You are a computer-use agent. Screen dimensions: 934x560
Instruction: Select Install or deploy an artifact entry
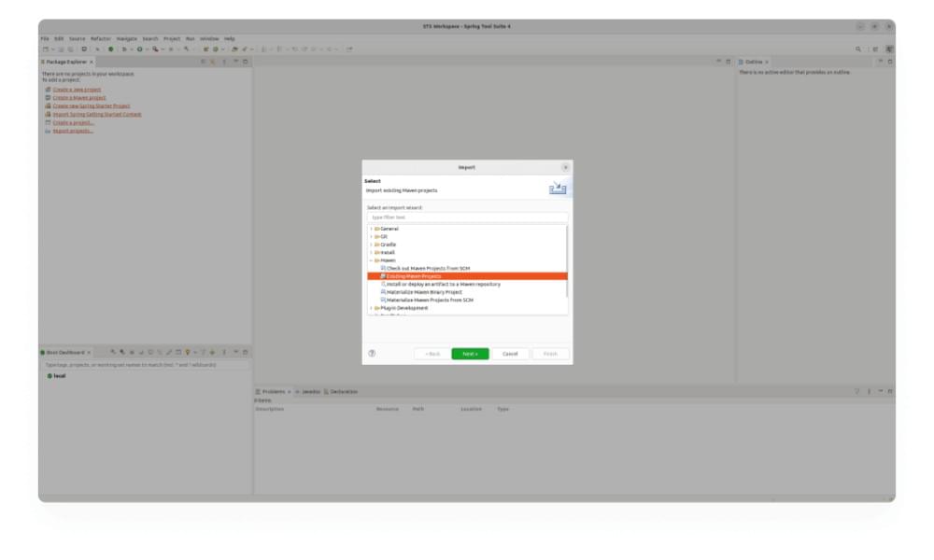coord(443,284)
